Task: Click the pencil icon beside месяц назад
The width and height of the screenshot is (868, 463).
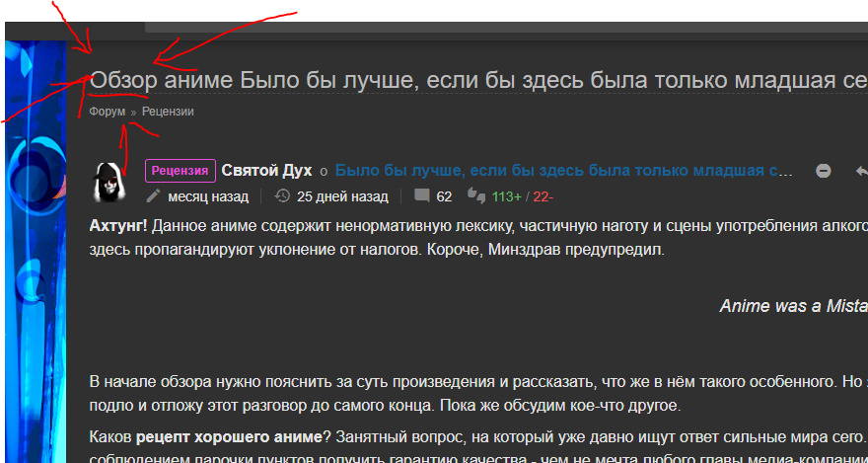Action: [153, 196]
